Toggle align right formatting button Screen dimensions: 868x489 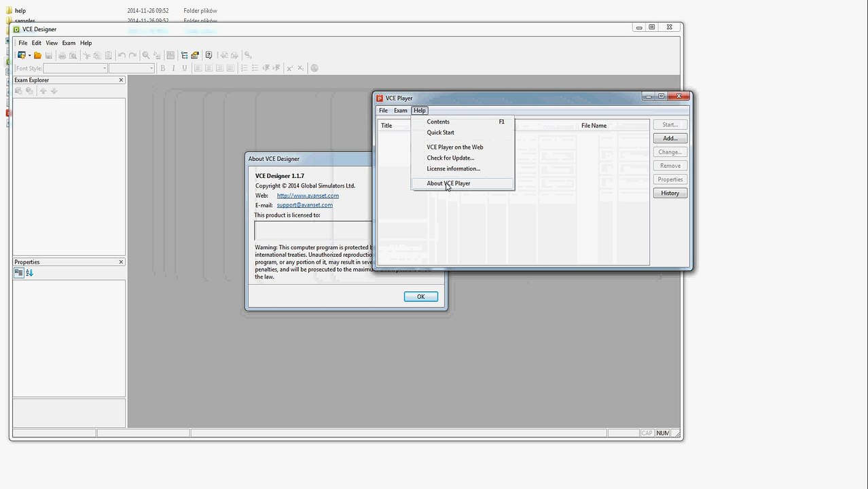coord(219,68)
